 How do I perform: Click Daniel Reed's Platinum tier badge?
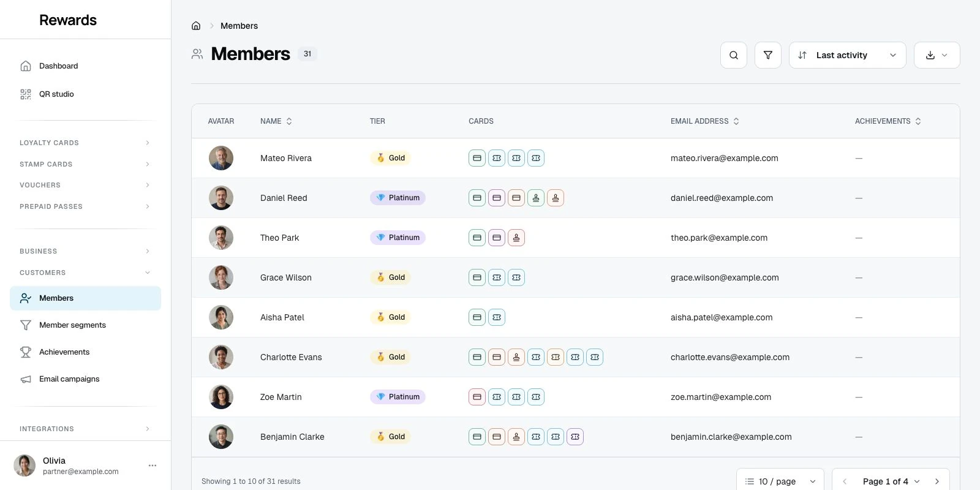(398, 198)
